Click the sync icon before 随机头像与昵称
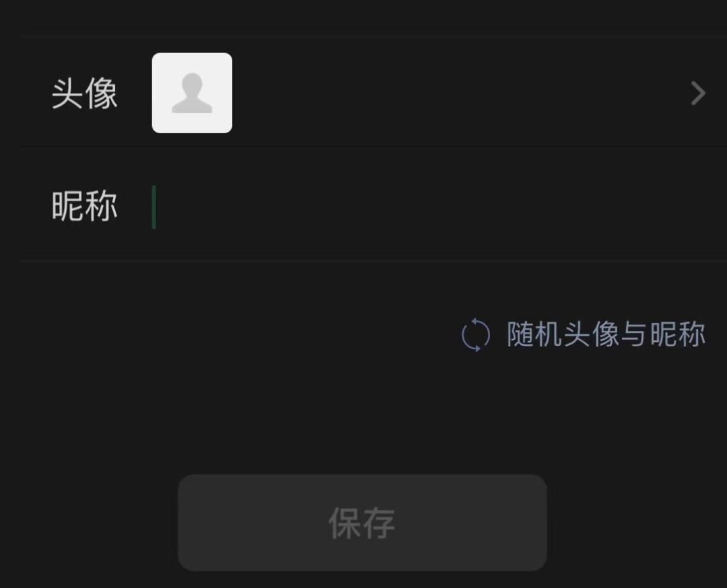The image size is (727, 588). 476,334
